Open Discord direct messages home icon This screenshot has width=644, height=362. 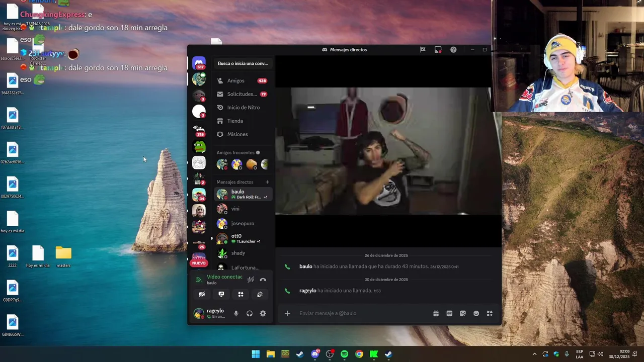(x=199, y=62)
